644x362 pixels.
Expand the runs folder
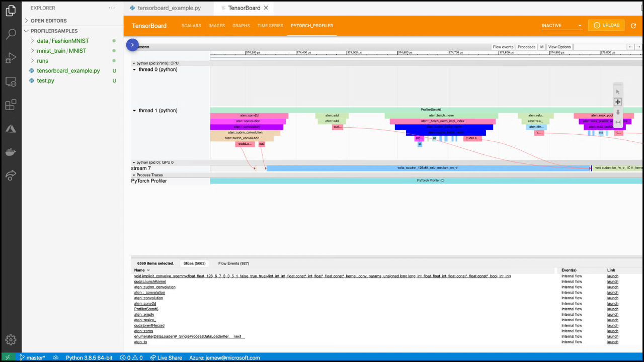pos(43,61)
